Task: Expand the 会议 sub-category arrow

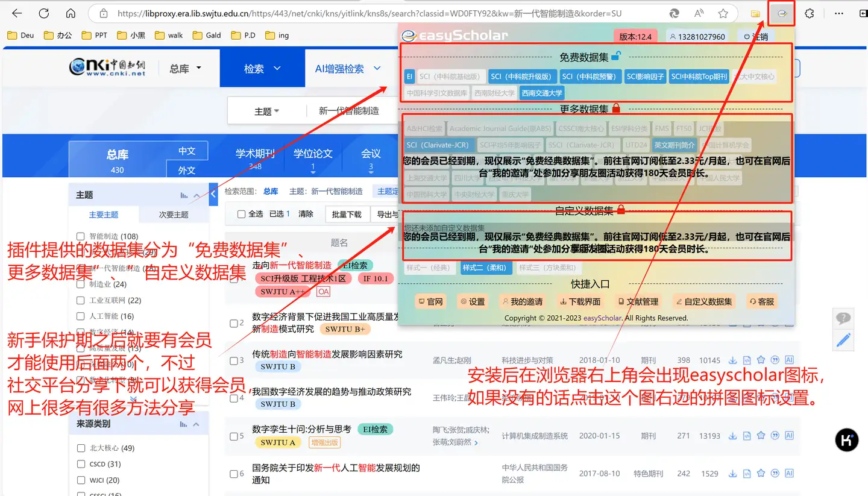Action: [371, 172]
